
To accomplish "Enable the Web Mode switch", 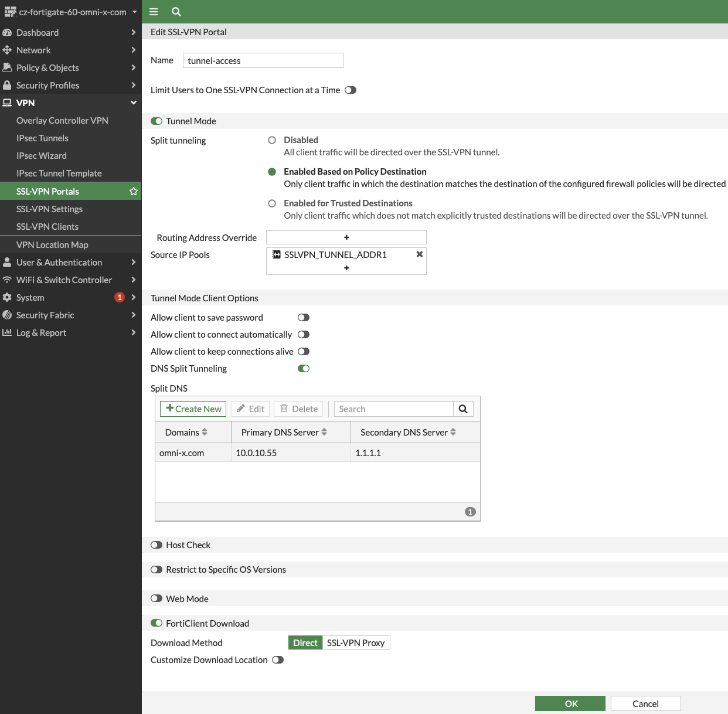I will (x=157, y=599).
